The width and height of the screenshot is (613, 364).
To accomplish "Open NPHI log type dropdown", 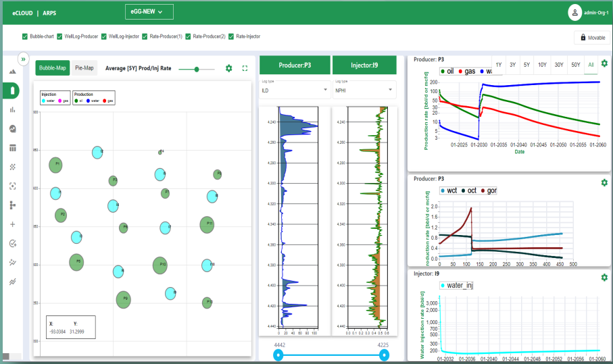I will [x=364, y=90].
